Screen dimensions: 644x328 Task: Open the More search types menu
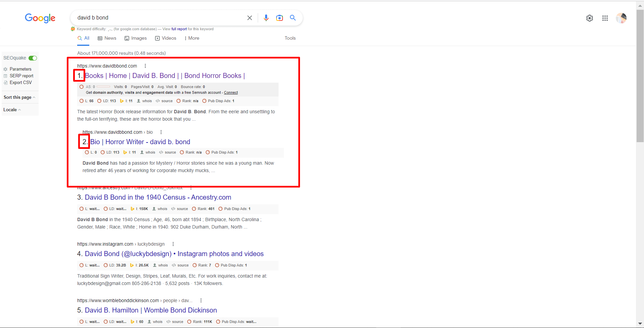pos(192,38)
